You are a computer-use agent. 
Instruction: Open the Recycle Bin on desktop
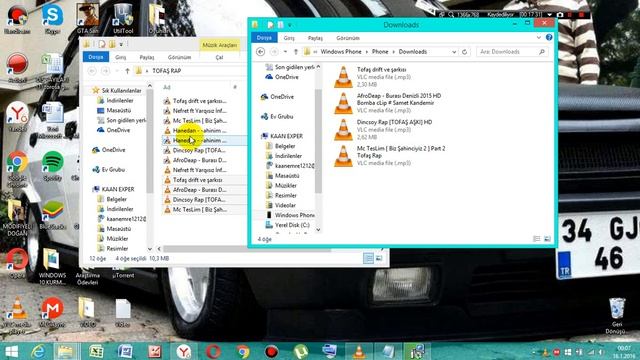pyautogui.click(x=617, y=316)
